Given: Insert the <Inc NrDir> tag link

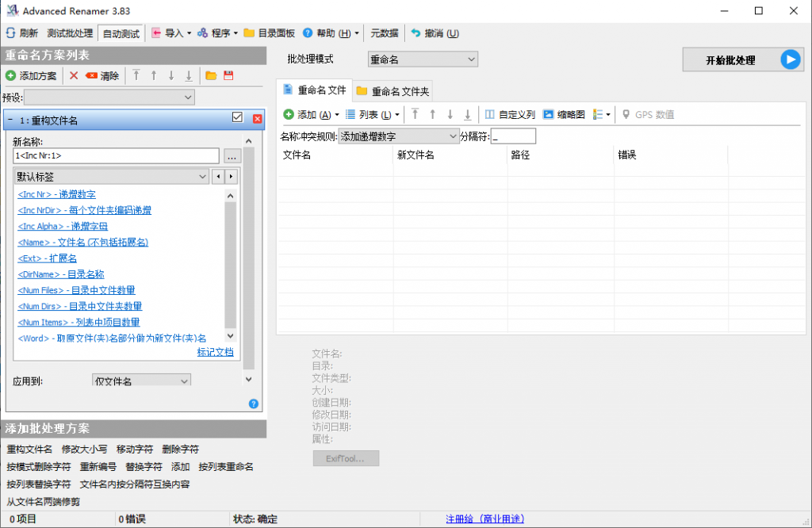Looking at the screenshot, I should point(84,211).
